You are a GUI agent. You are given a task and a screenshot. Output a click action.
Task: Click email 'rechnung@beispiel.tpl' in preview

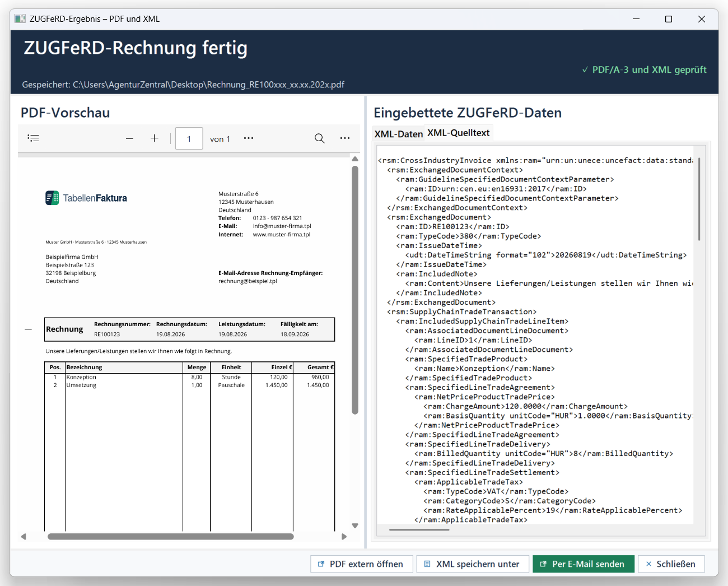click(248, 281)
